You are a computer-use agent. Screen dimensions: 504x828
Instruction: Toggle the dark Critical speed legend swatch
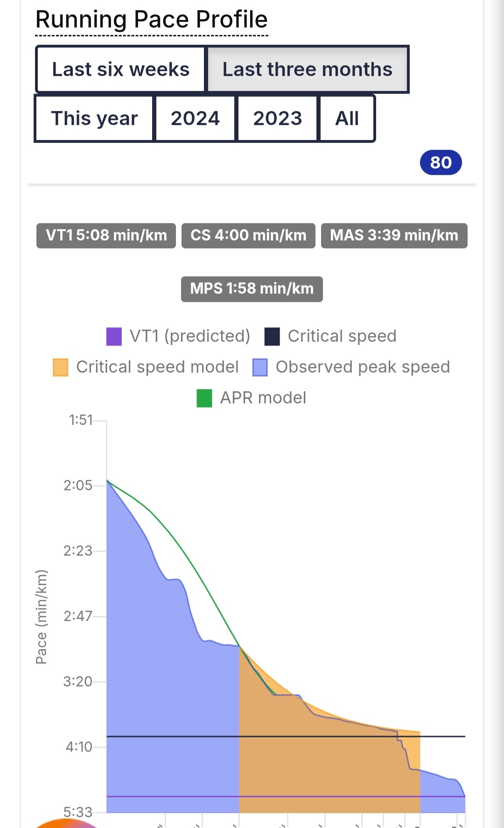click(x=272, y=336)
